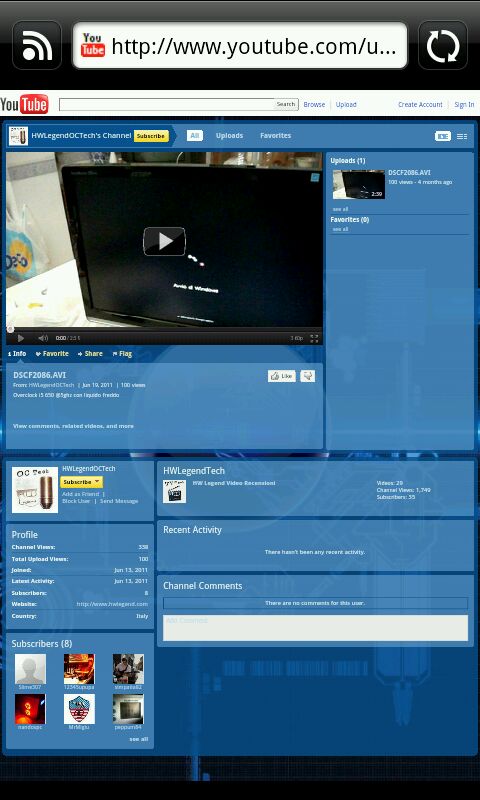Open subscriber MrMiglu's avatar
The width and height of the screenshot is (480, 800).
click(x=79, y=709)
